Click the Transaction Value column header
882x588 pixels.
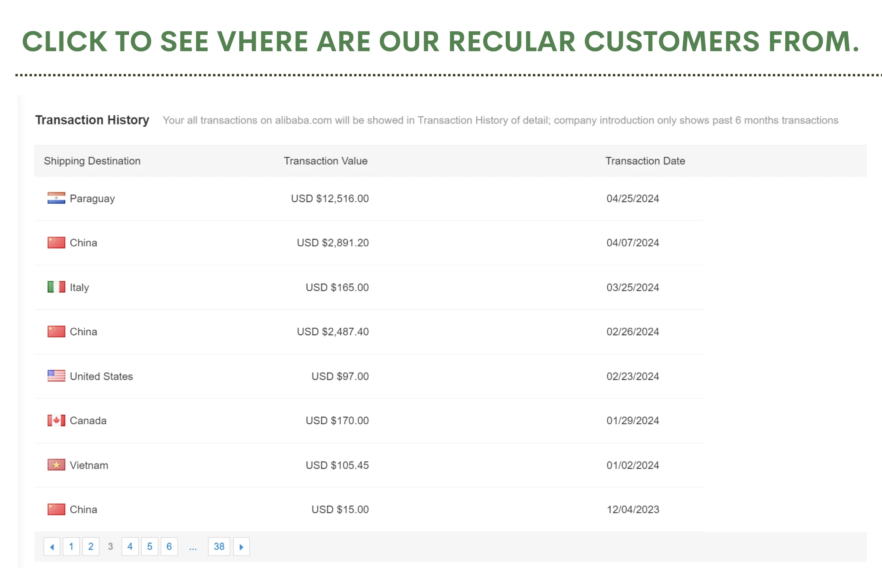(x=325, y=161)
